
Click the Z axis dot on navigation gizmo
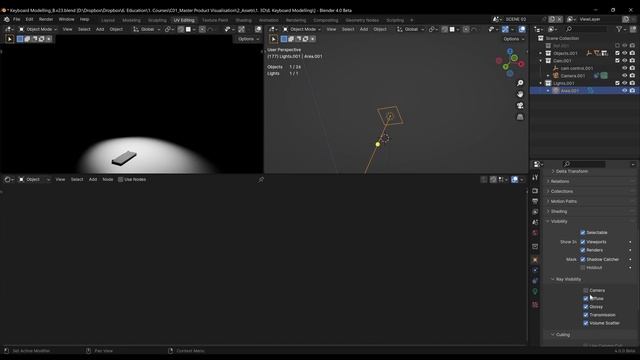pyautogui.click(x=510, y=51)
